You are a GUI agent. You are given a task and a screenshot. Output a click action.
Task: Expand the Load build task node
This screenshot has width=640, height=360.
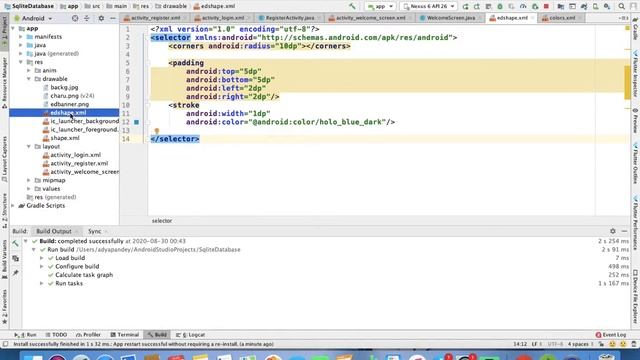[41, 258]
